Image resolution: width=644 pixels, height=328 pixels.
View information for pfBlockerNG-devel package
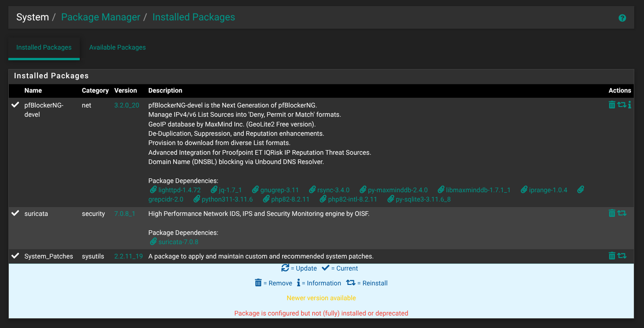click(x=630, y=105)
